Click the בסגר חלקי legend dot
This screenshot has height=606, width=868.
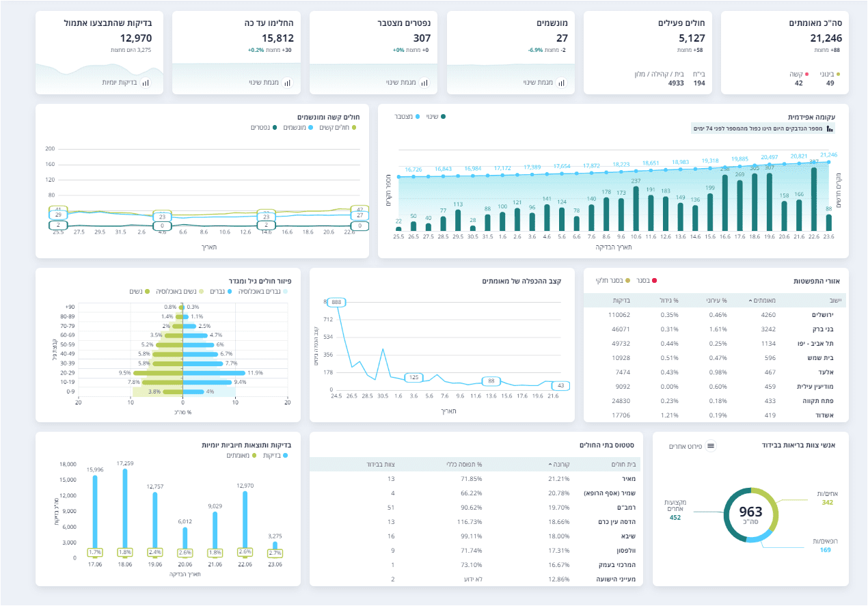pyautogui.click(x=627, y=281)
